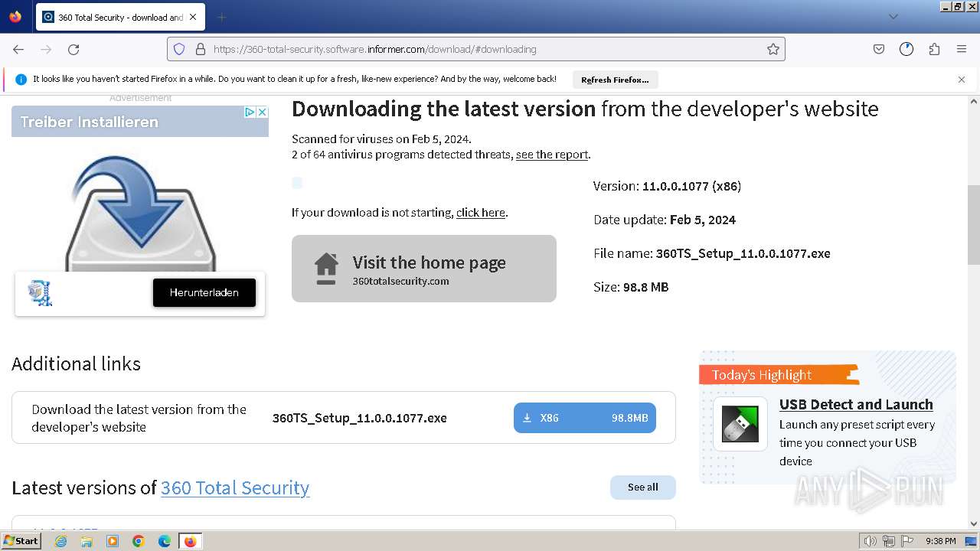The height and width of the screenshot is (551, 980).
Task: Open the AdChoices icon on the ad
Action: pos(250,112)
